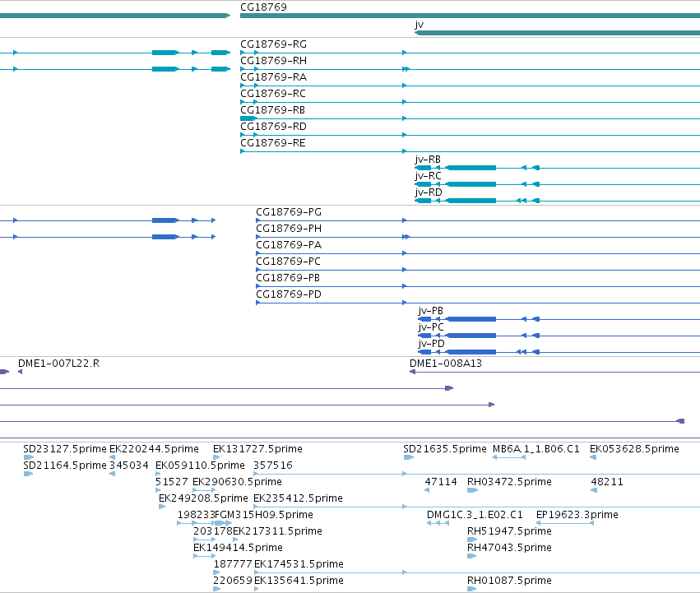Click MB6A.1_1.B06.C1 feature label
700x593 pixels.
(x=536, y=449)
